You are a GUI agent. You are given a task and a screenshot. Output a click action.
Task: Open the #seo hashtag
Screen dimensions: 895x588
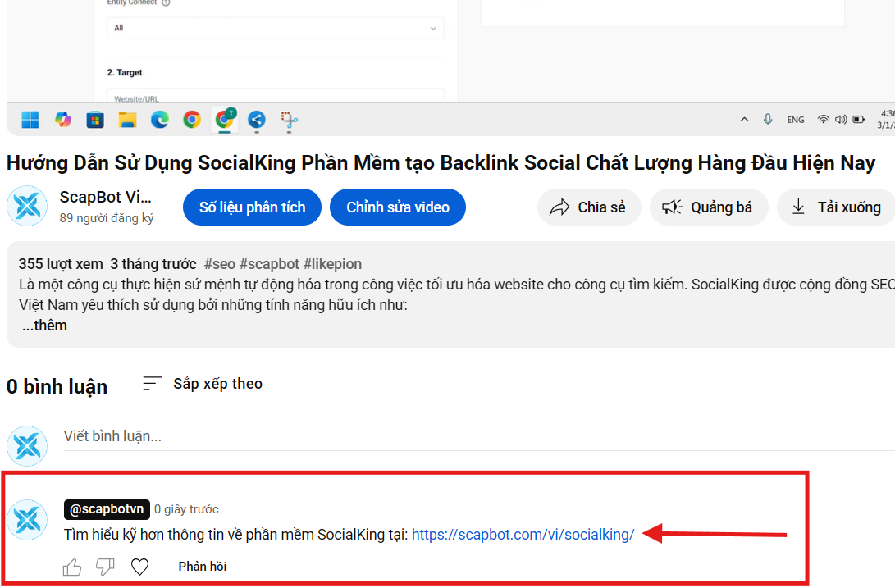pyautogui.click(x=220, y=264)
